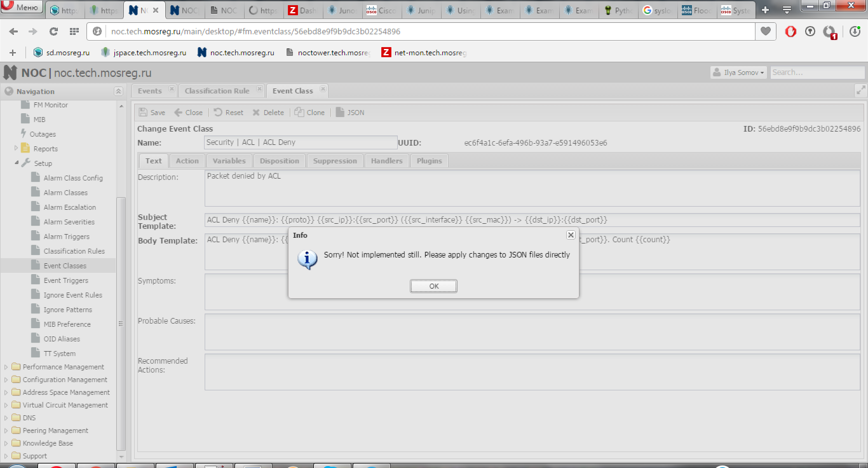Click the Close toolbar button
This screenshot has width=868, height=468.
coord(189,113)
